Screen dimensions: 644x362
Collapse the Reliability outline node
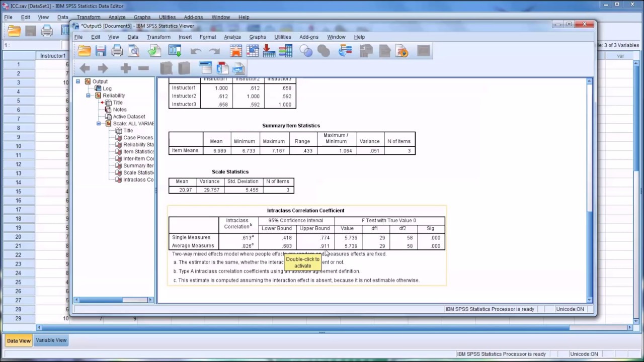[88, 96]
